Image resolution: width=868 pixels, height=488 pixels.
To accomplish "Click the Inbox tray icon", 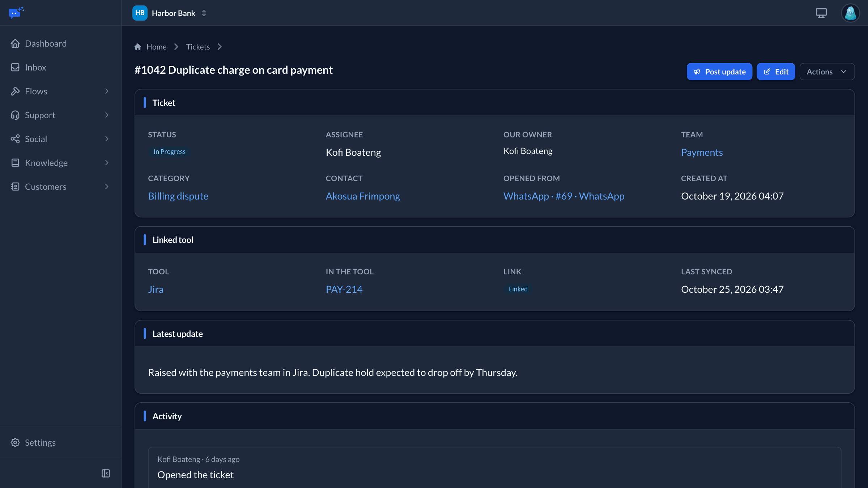I will click(x=15, y=67).
